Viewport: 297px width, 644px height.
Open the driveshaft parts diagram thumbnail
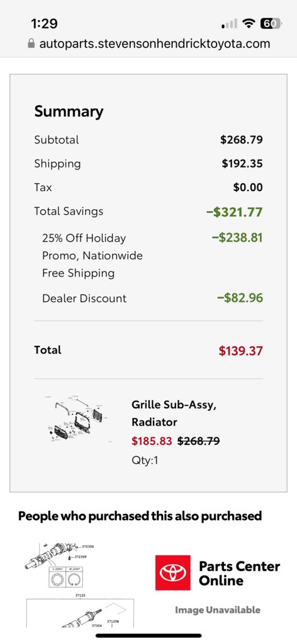[x=79, y=584]
